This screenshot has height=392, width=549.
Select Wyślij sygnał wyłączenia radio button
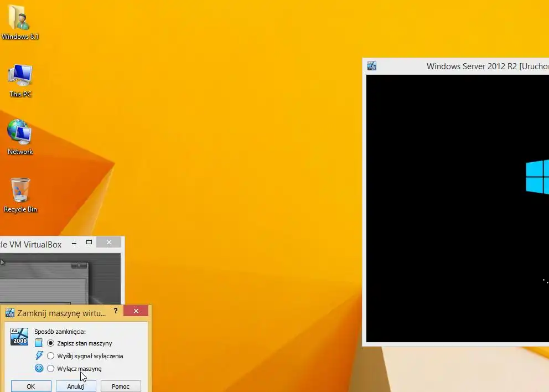pos(51,356)
